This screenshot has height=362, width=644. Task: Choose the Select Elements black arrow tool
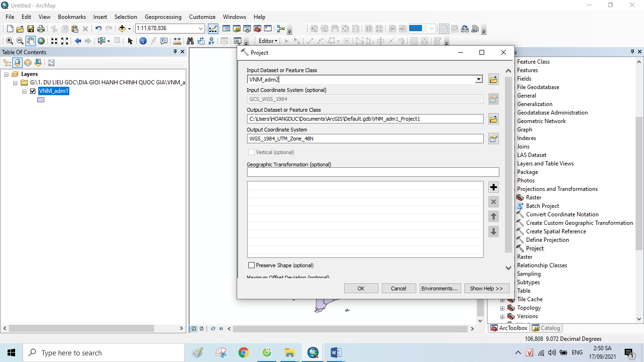(x=130, y=41)
